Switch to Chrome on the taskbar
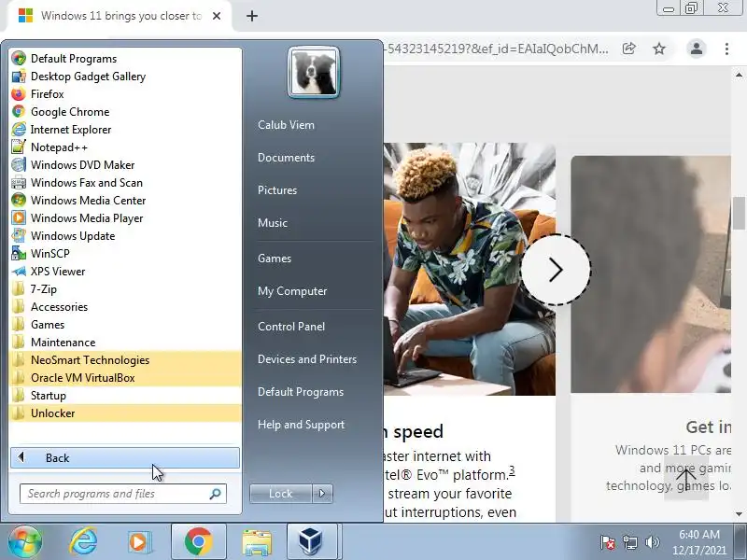The image size is (747, 560). (x=199, y=542)
